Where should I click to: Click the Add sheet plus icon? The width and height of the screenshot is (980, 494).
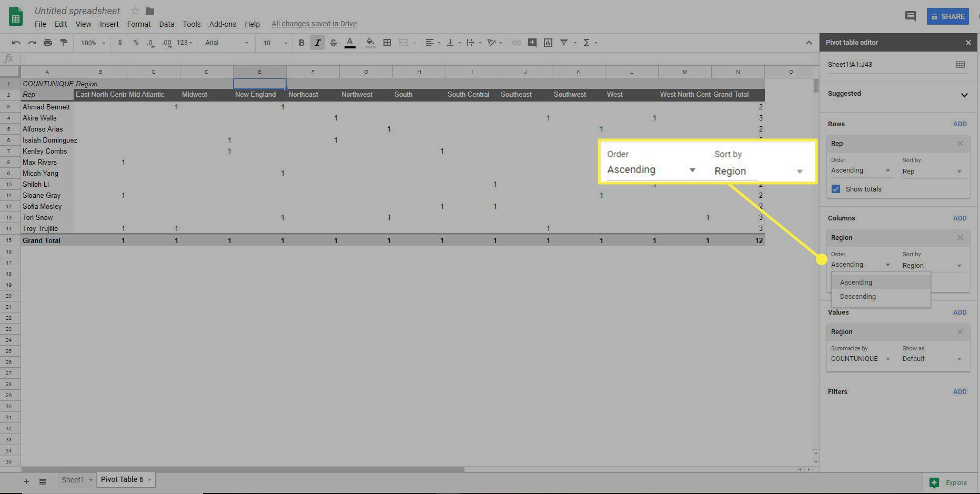26,481
